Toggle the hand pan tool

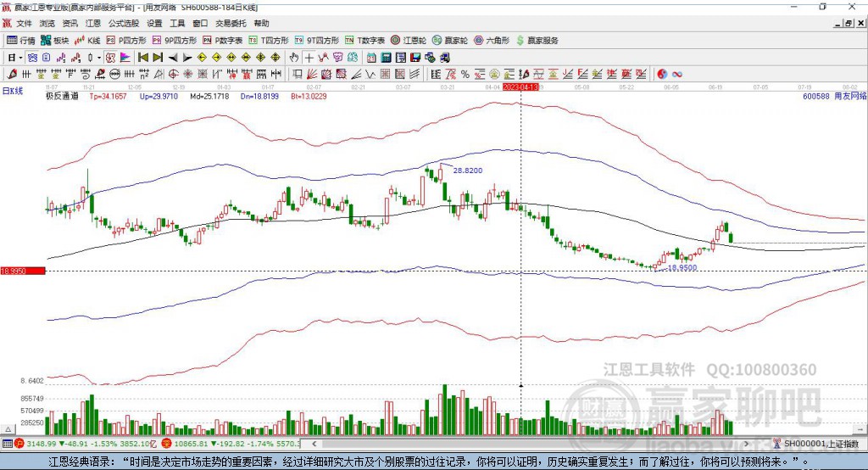pos(294,58)
